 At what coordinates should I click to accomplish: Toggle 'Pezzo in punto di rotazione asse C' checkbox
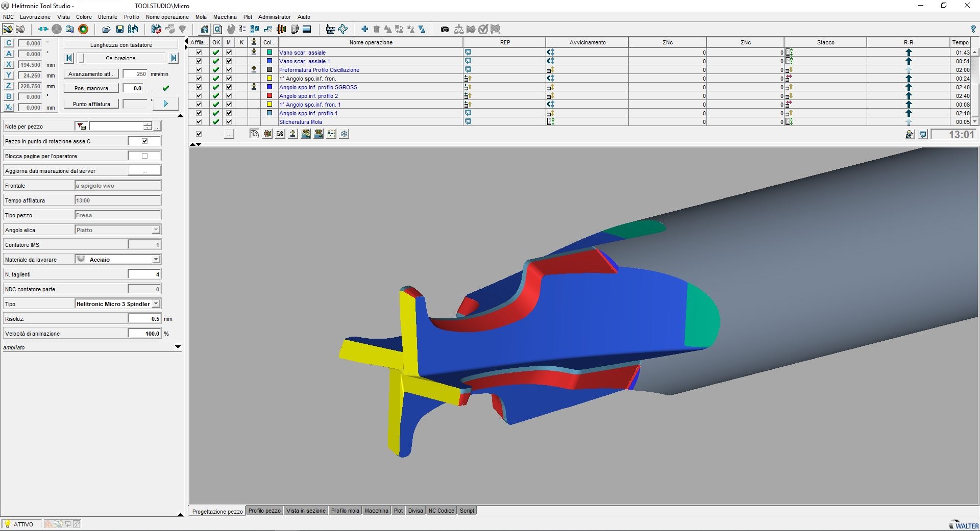[x=144, y=141]
